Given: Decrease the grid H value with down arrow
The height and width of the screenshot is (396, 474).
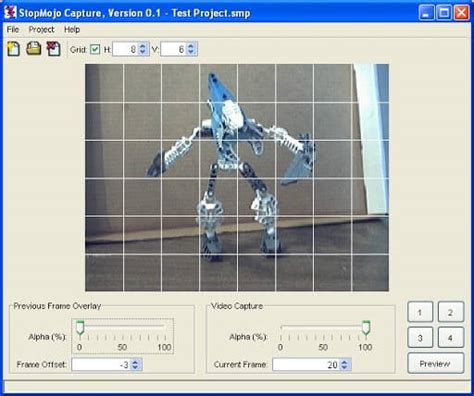Looking at the screenshot, I should point(143,52).
